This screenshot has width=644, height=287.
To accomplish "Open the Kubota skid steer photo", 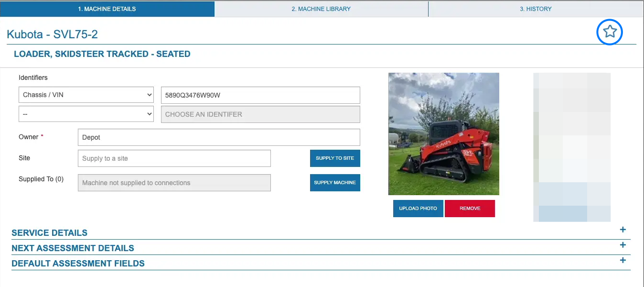I will (x=444, y=134).
